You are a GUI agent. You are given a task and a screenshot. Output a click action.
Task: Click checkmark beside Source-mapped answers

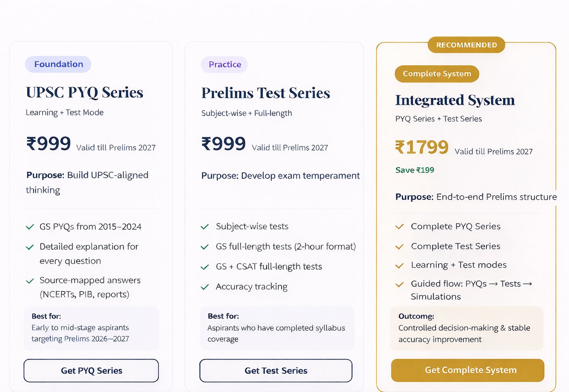[x=30, y=281]
